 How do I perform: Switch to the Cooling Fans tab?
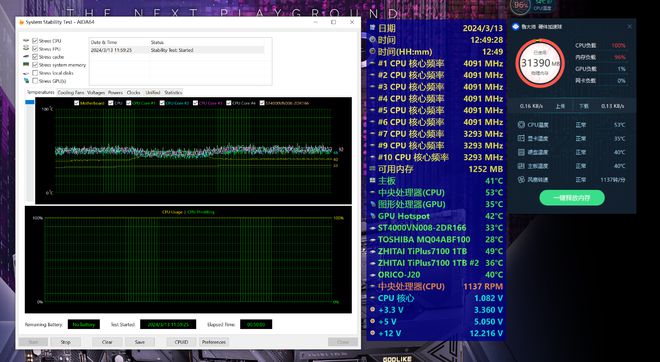click(71, 93)
